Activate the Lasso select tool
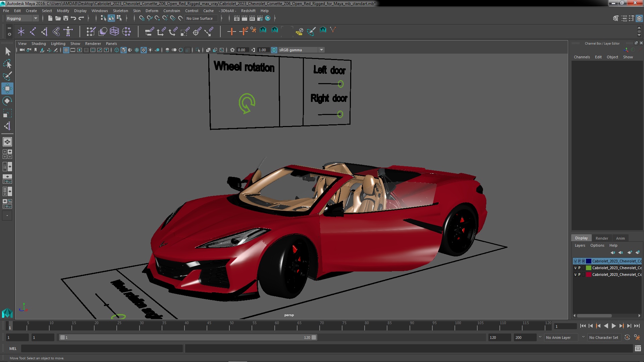This screenshot has width=644, height=362. click(x=7, y=64)
